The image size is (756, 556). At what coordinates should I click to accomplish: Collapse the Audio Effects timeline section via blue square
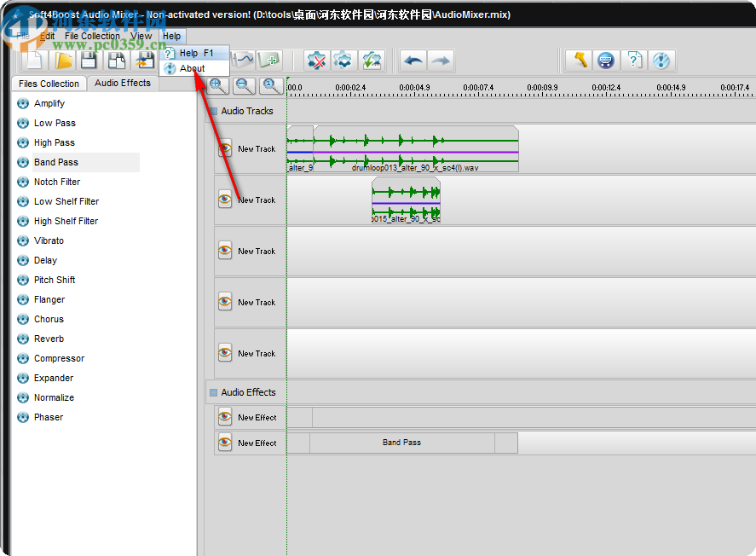[213, 392]
